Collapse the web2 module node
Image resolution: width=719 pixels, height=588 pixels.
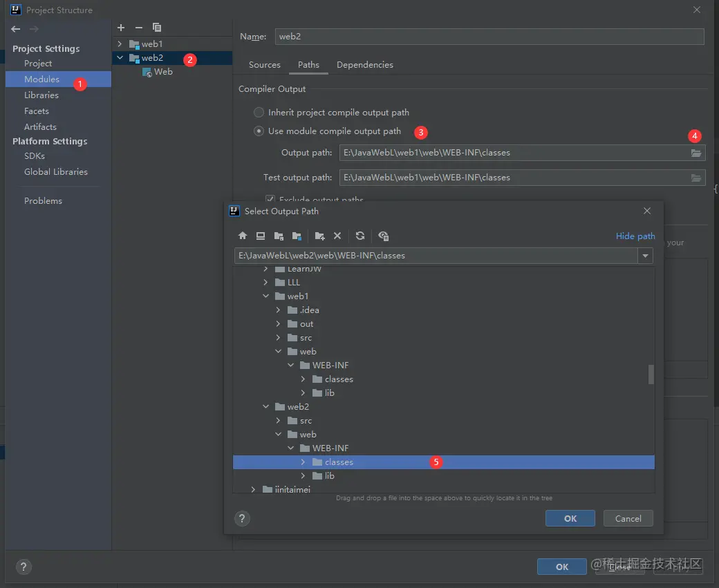coord(120,58)
